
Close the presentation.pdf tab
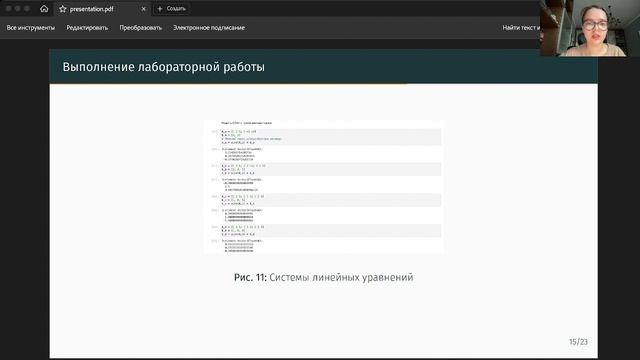point(143,9)
